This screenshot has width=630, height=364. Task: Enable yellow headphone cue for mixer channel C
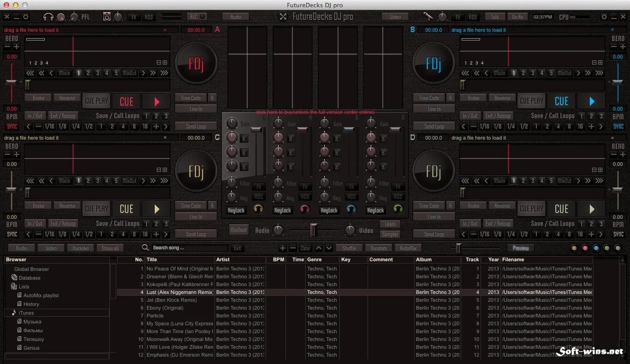258,210
